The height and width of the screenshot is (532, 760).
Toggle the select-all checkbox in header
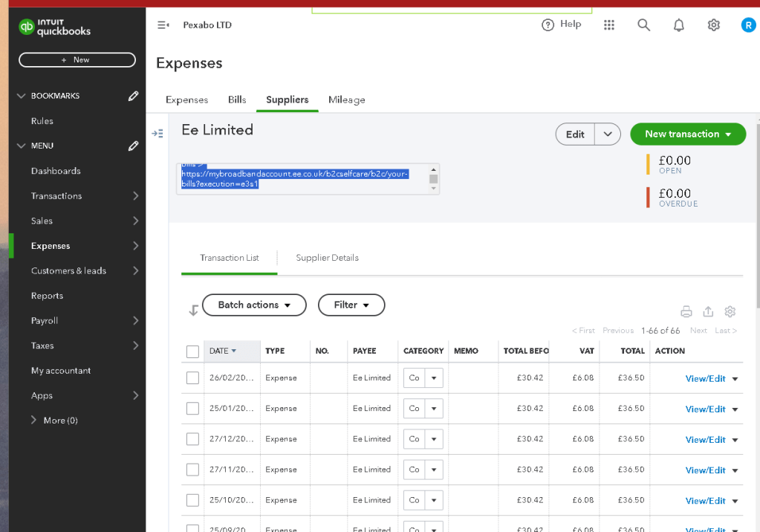(x=192, y=351)
